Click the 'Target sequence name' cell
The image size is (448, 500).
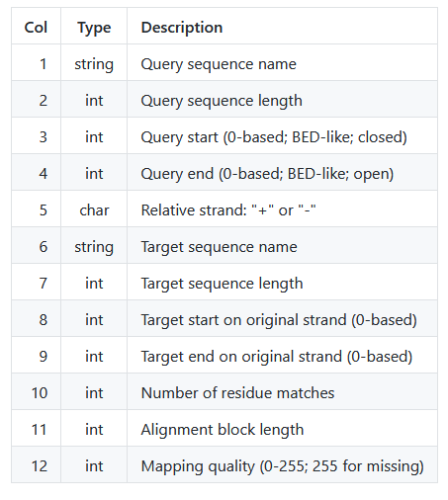click(x=282, y=245)
